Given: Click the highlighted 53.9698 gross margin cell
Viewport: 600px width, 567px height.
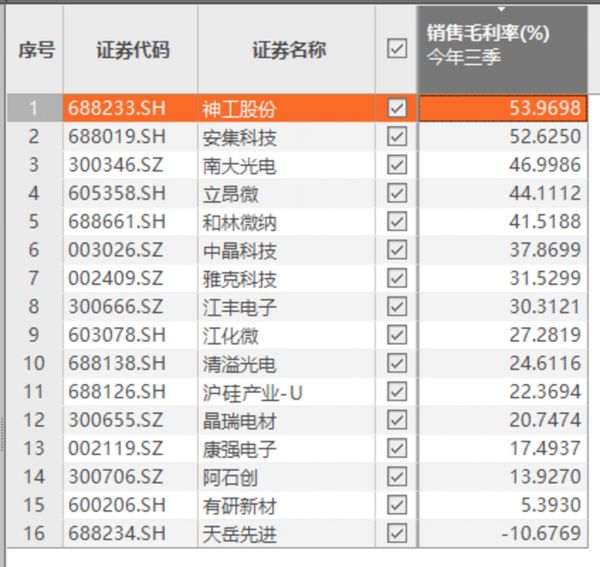Looking at the screenshot, I should tap(500, 108).
